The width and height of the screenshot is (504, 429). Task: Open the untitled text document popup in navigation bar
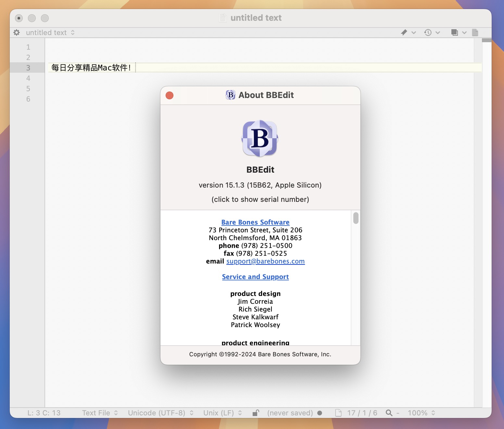click(50, 32)
